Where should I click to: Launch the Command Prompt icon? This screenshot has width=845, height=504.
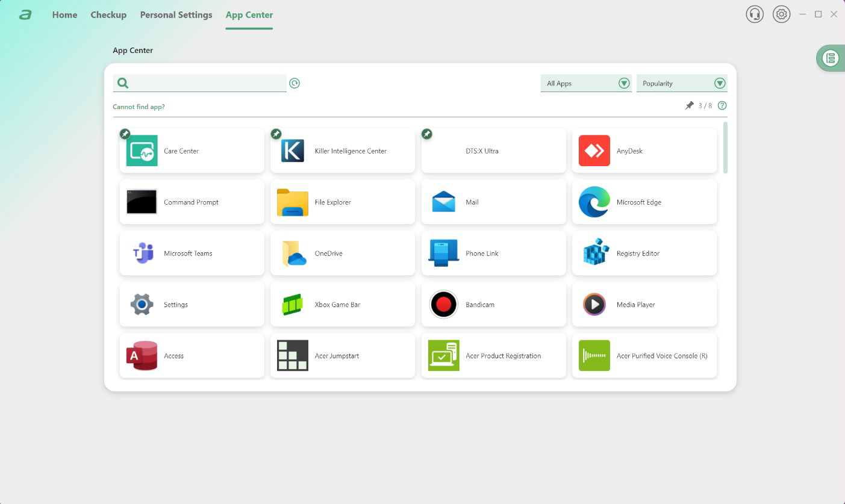coord(142,202)
